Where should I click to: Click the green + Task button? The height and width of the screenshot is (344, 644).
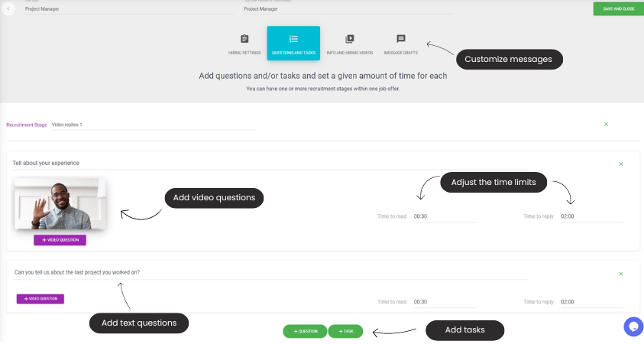[x=345, y=331]
